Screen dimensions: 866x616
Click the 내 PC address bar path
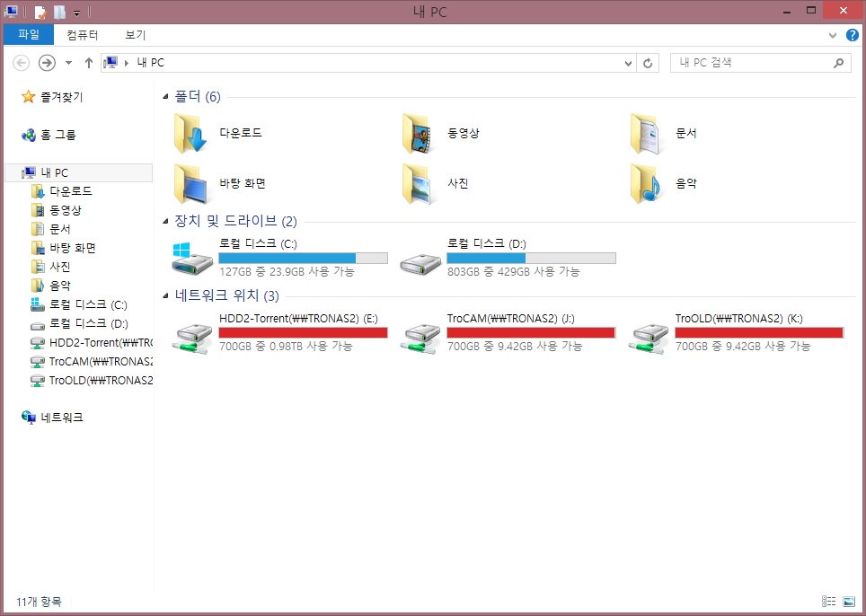(x=151, y=63)
